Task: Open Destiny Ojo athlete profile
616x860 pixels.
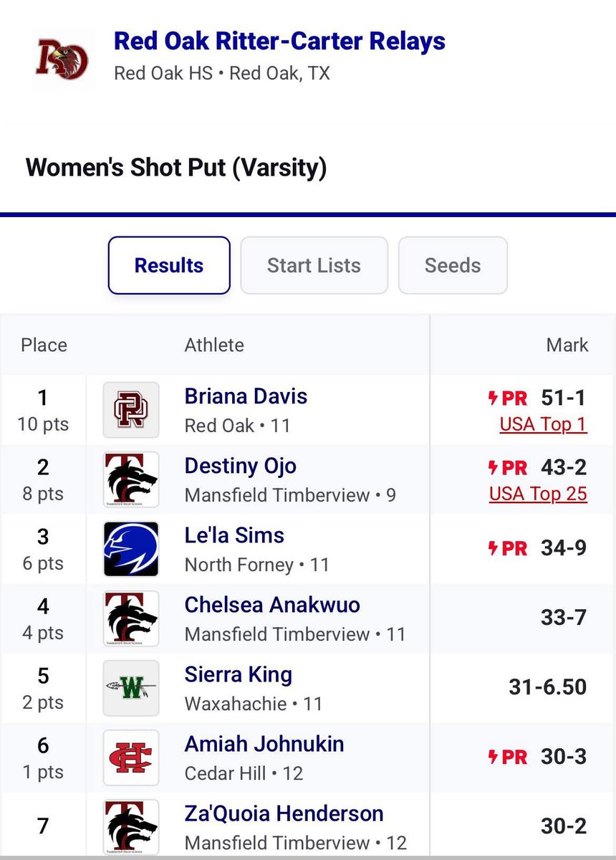Action: [240, 466]
